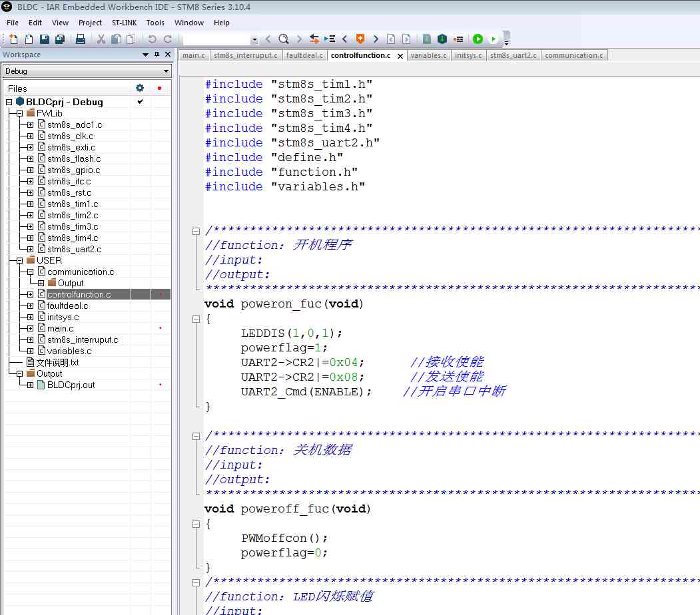Click the Find magnifier icon

coord(284,39)
